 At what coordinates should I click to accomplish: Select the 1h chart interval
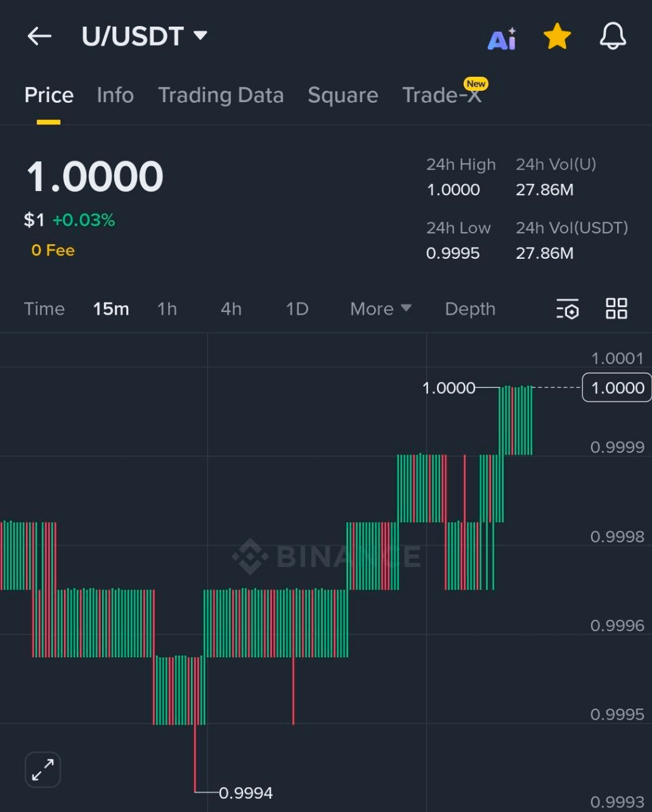pos(167,309)
